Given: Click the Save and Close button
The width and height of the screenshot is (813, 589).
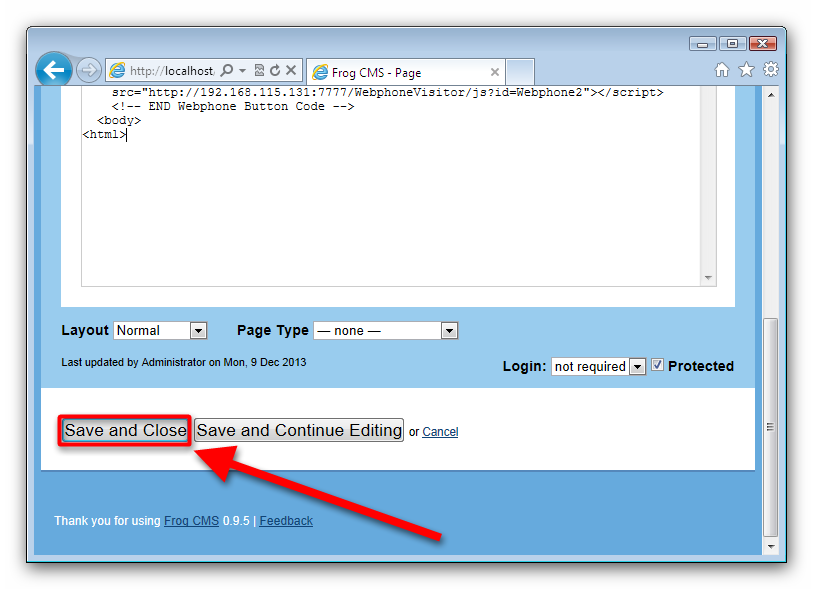Looking at the screenshot, I should pyautogui.click(x=125, y=430).
